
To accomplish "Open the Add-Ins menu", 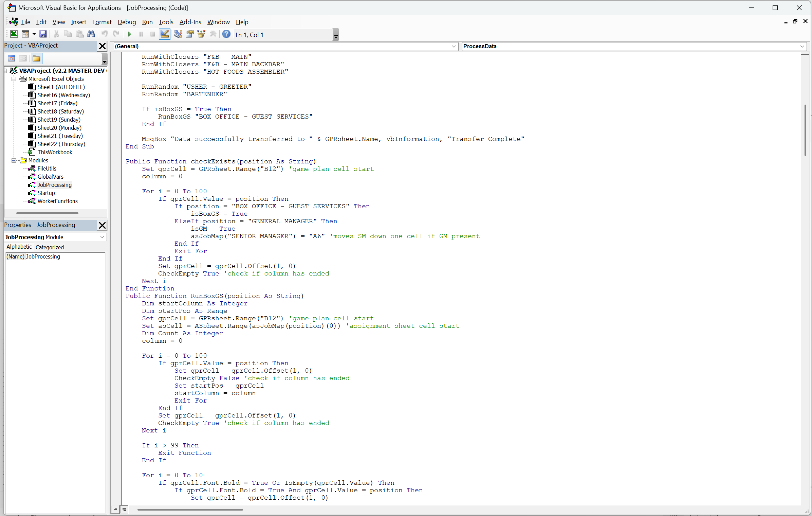I will [x=190, y=22].
